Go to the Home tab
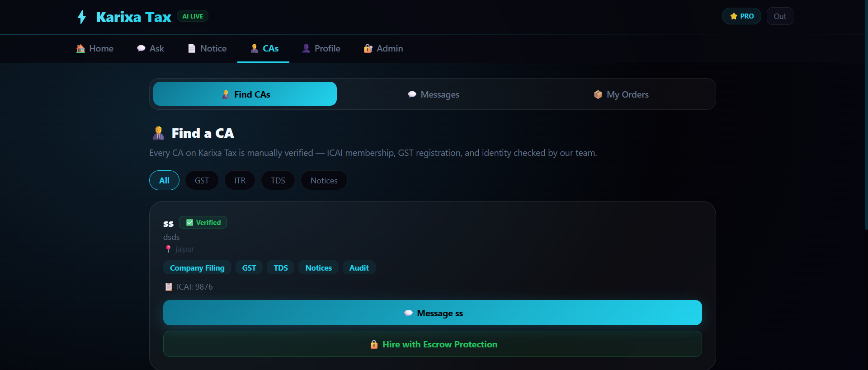 coord(95,48)
